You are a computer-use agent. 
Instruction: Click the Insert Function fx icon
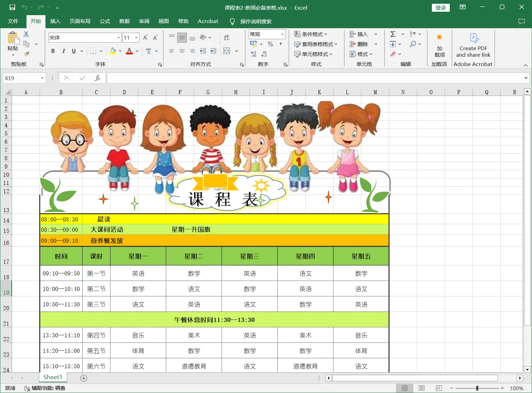point(97,78)
